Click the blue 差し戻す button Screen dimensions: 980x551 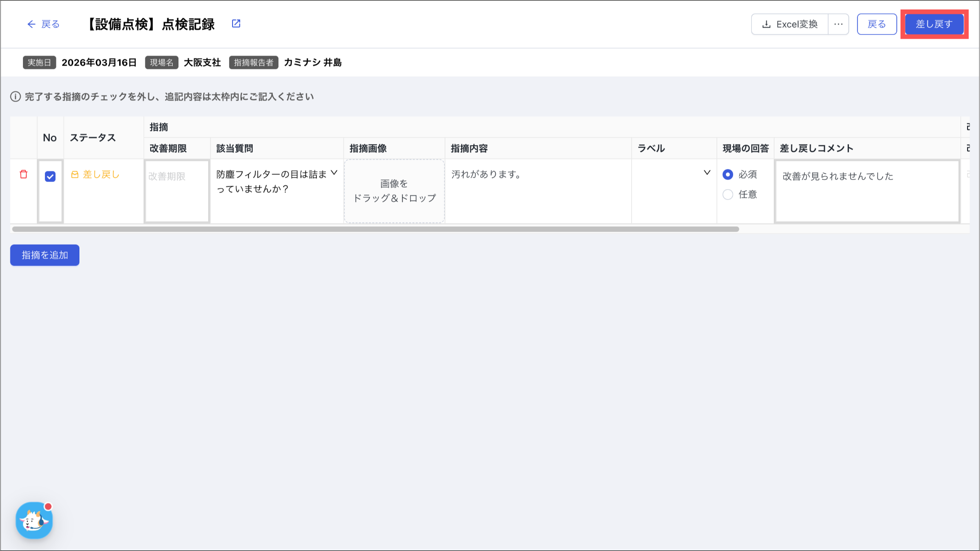click(934, 24)
